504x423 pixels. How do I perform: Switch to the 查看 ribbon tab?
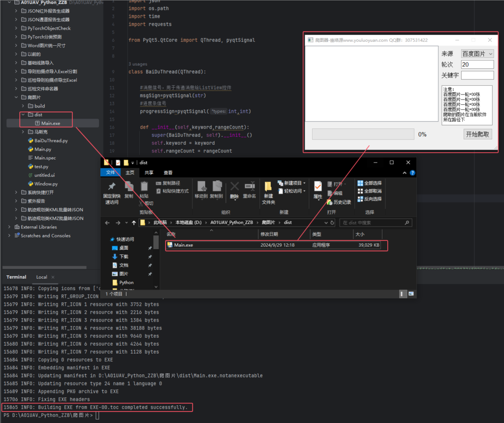pos(168,173)
